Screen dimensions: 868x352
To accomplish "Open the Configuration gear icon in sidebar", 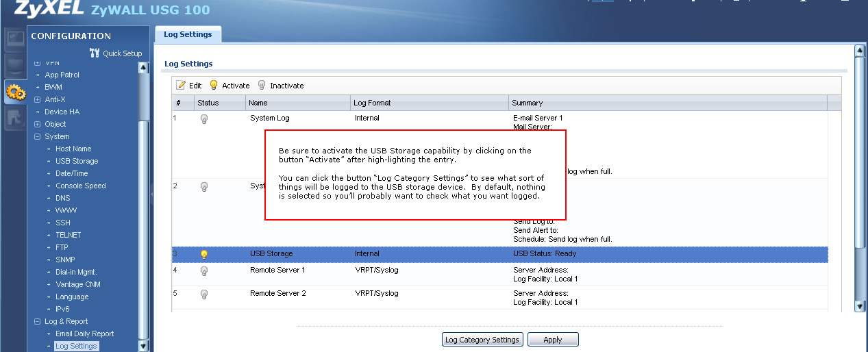I will pos(15,92).
